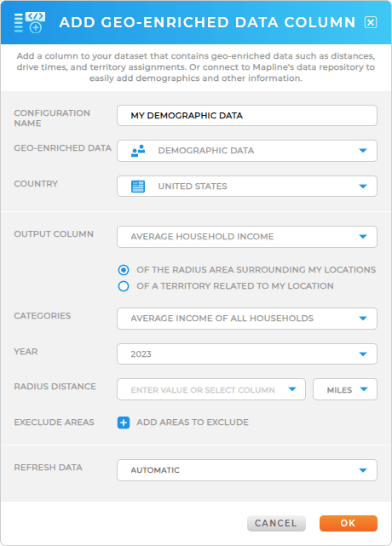Click the Radius Distance label
Viewport: 392px width, 546px height.
tap(55, 387)
